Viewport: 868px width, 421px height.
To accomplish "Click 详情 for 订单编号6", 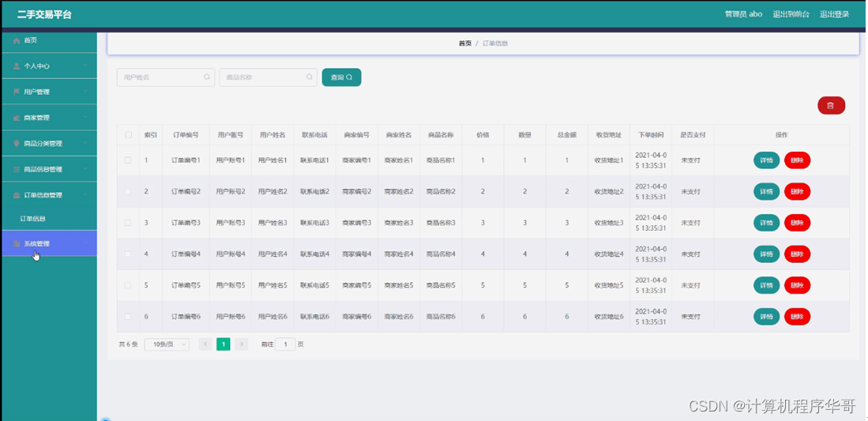I will click(766, 317).
